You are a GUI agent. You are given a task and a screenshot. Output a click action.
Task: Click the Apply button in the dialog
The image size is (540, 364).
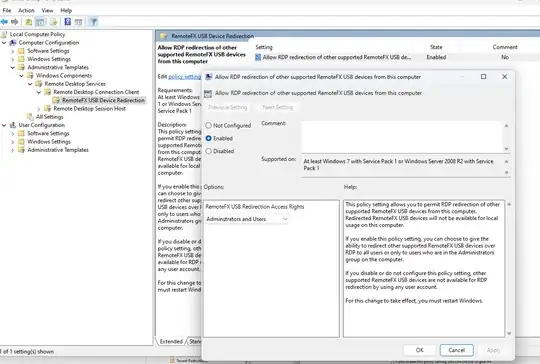[493, 350]
